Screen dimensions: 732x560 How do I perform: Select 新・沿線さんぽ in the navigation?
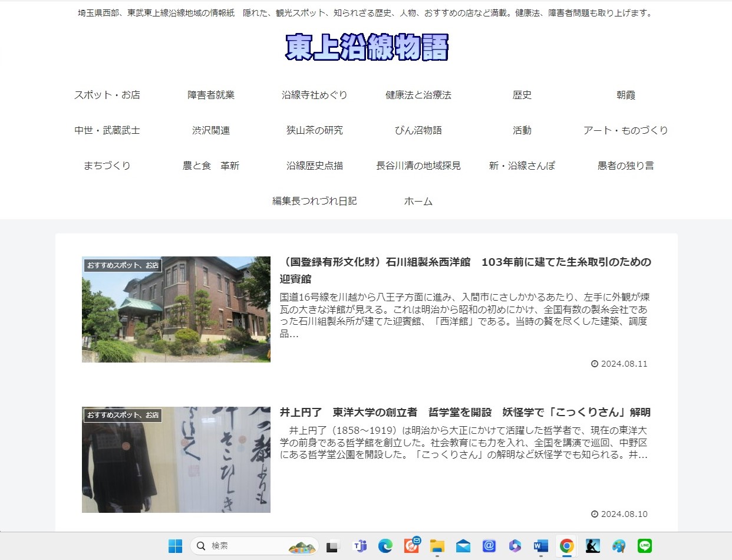[522, 166]
